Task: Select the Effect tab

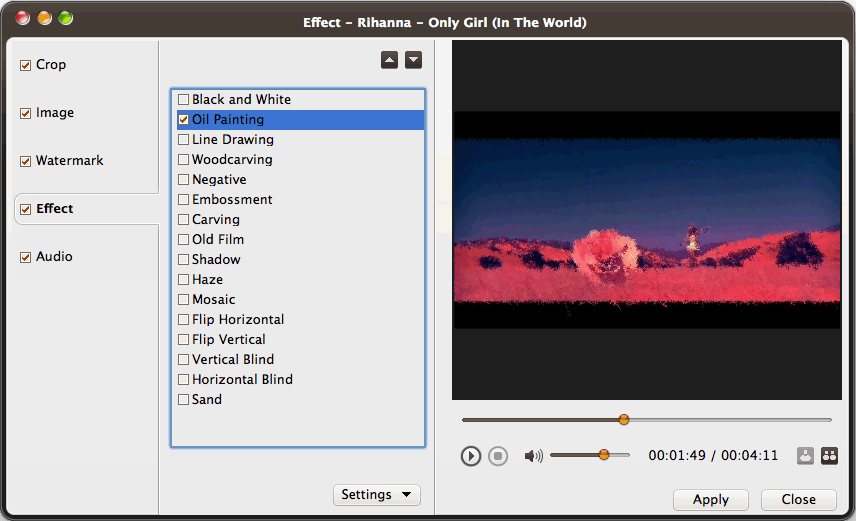Action: [55, 209]
